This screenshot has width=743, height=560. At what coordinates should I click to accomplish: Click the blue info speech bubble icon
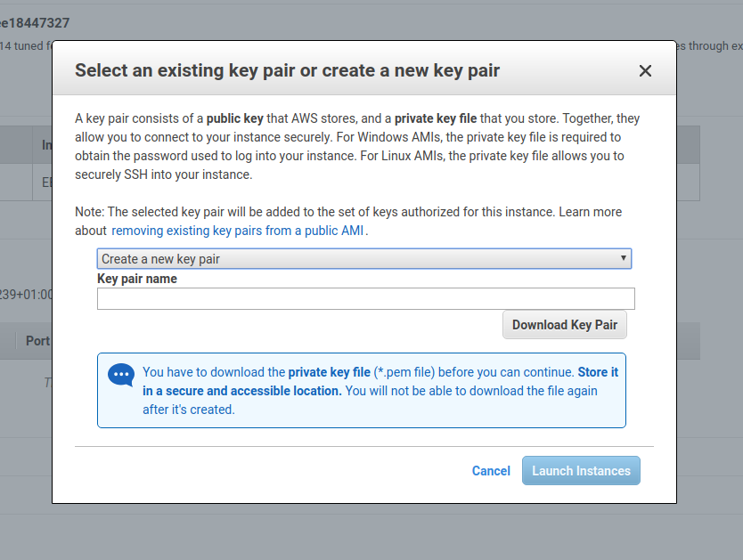pyautogui.click(x=121, y=375)
